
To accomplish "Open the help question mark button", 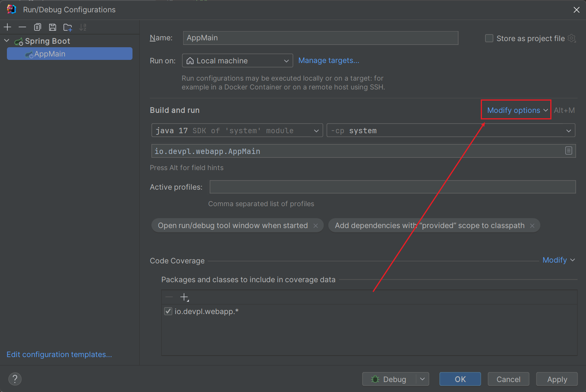I will pos(15,379).
